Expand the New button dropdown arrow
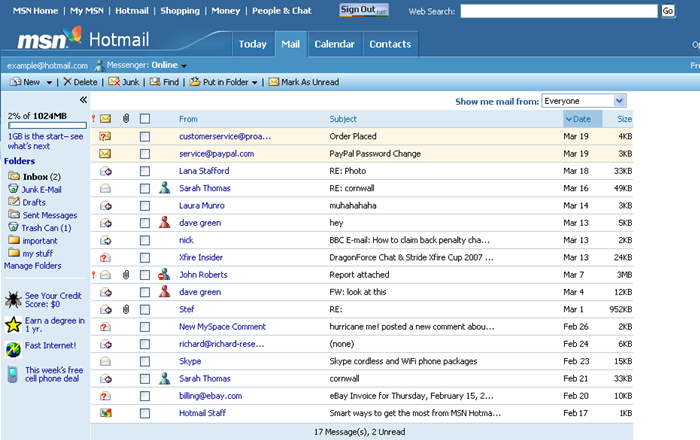This screenshot has height=440, width=700. pyautogui.click(x=49, y=83)
